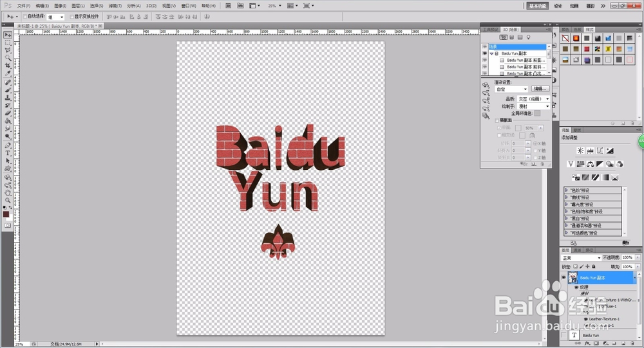The height and width of the screenshot is (348, 644).
Task: Filter 3D panel by meshes
Action: pos(512,37)
